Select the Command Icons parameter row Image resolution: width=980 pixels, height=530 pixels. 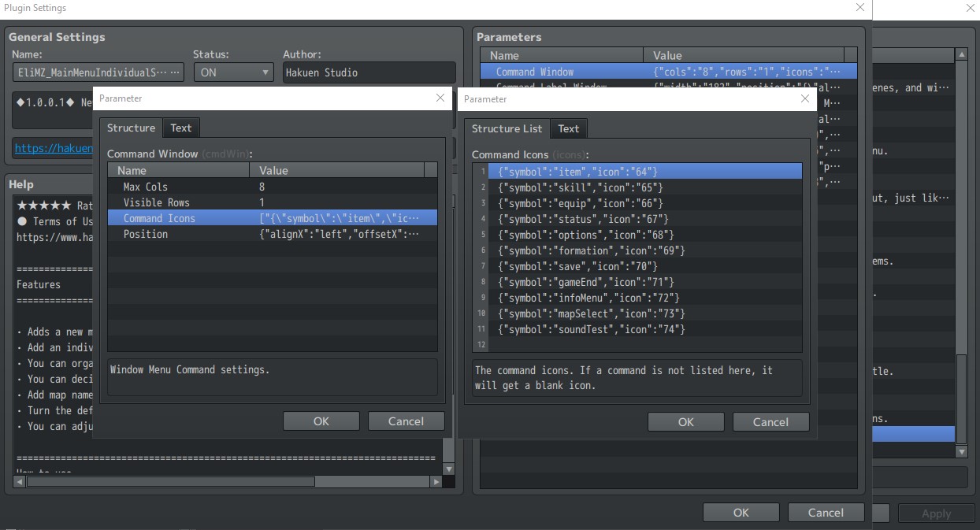(x=273, y=218)
